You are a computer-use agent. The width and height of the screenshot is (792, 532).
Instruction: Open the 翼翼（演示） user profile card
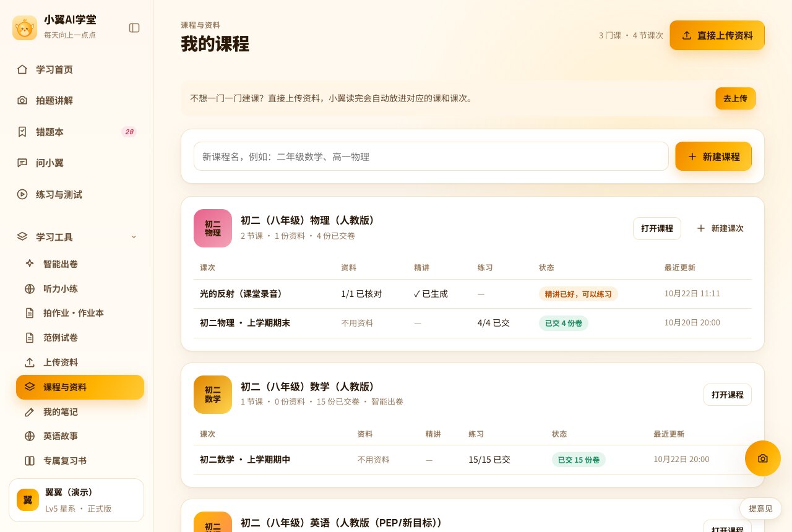pos(77,500)
